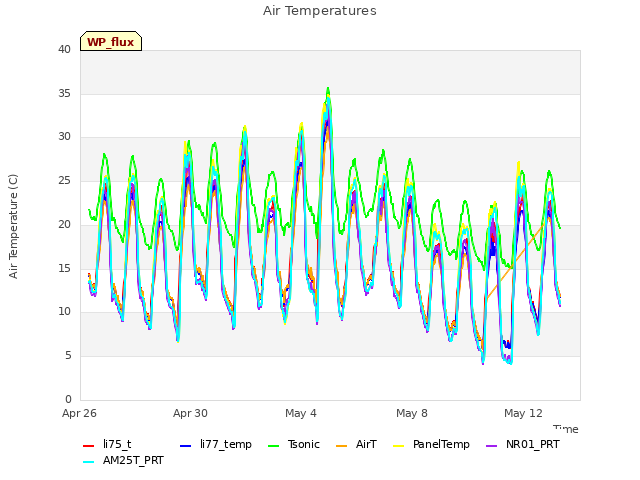This screenshot has height=480, width=640.
Task: Click the orange AirT legend color marker
Action: pos(342,446)
